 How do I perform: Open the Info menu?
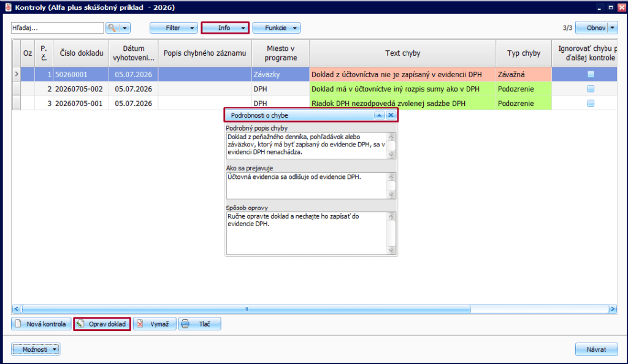click(225, 28)
